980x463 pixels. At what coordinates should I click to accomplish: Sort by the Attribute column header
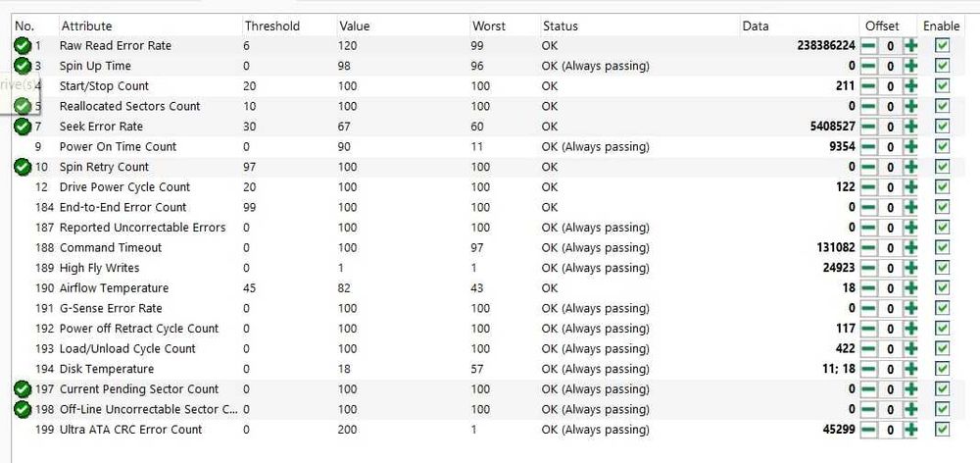click(x=86, y=26)
